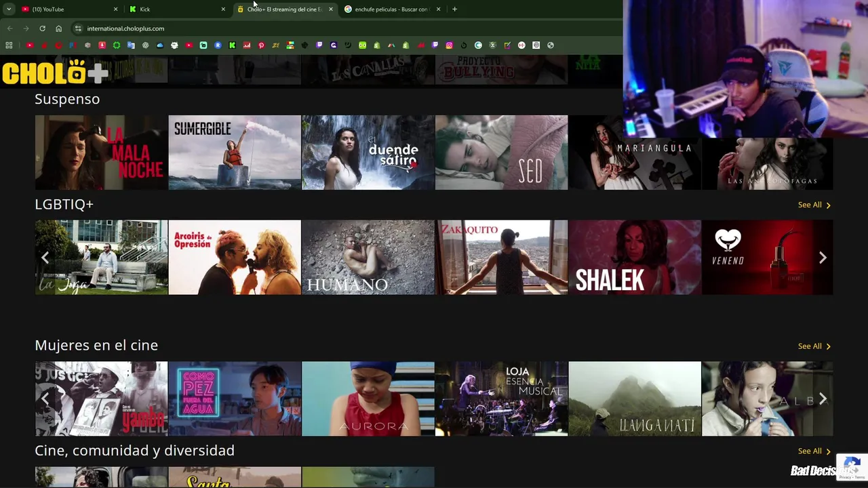
Task: Switch to enchufe peliculas Google tab
Action: tap(391, 9)
